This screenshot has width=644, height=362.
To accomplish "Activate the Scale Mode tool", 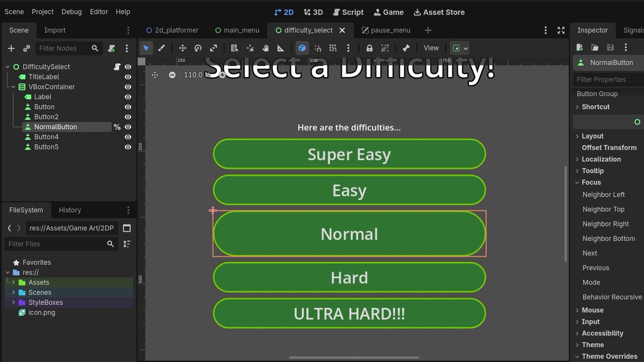I will (x=213, y=48).
